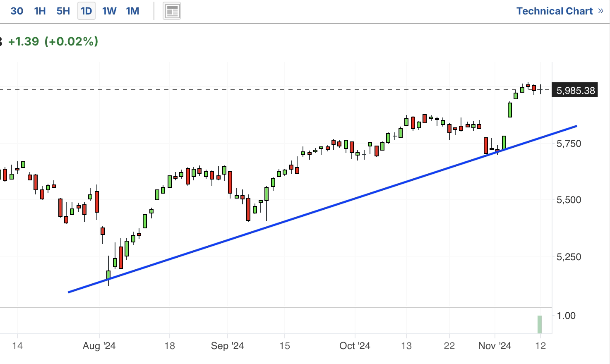Select the blue ascending trendline

(x=323, y=209)
